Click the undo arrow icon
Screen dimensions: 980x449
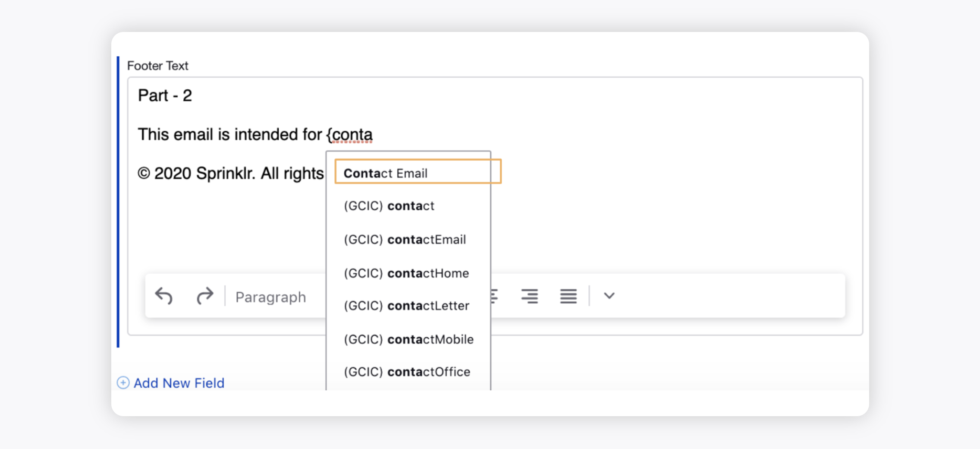(x=164, y=296)
